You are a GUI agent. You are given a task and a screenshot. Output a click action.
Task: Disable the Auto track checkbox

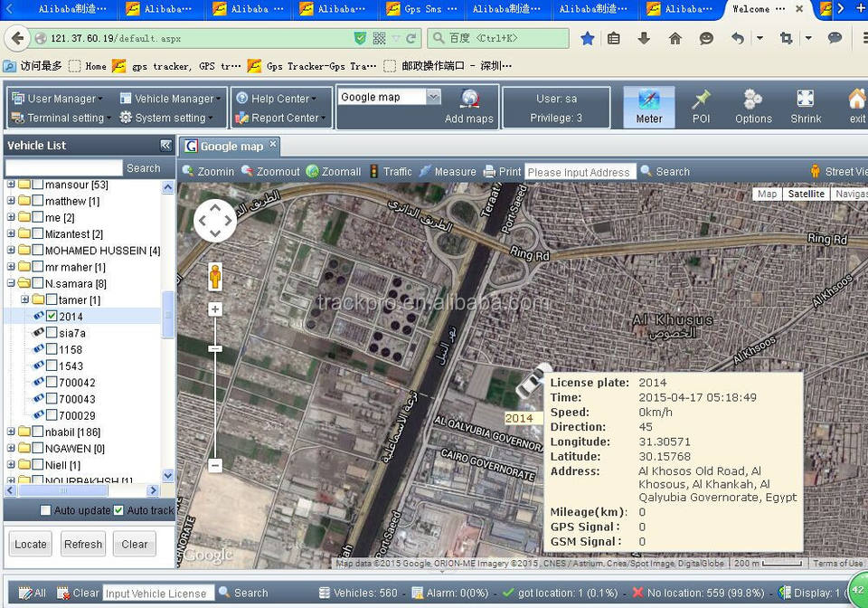(x=118, y=511)
